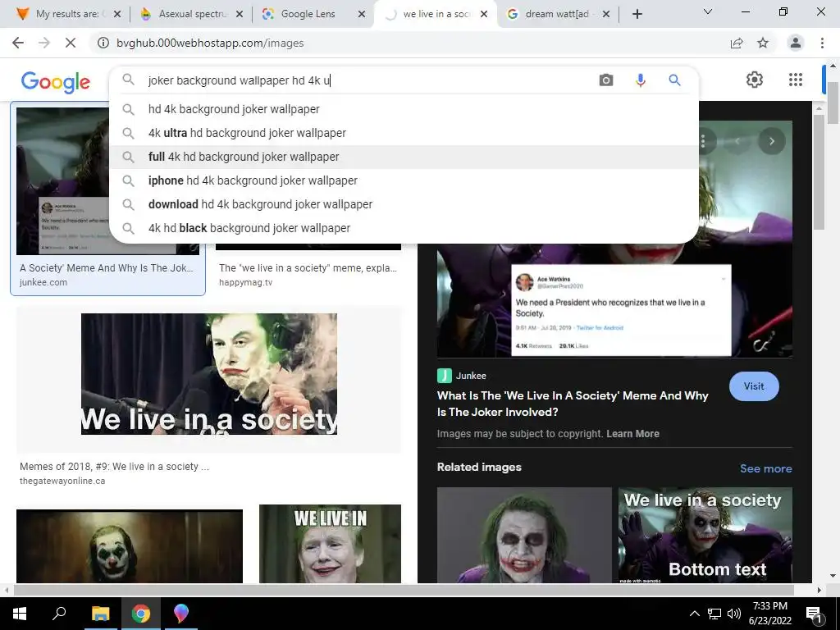Screen dimensions: 840x630
Task: Switch to Google Lens tab
Action: [307, 14]
